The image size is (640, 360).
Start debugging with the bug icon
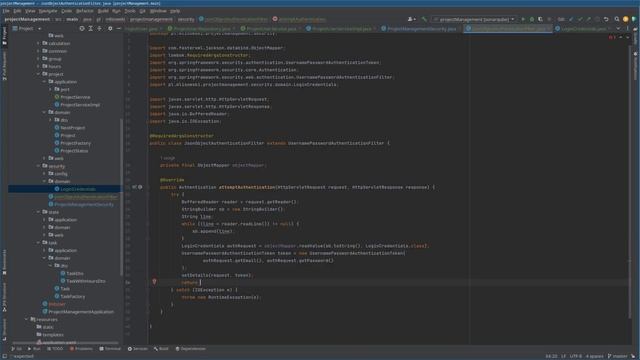[532, 19]
